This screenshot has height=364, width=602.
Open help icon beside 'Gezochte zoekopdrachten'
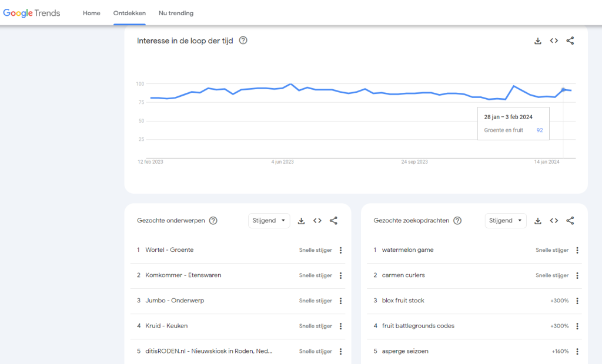tap(457, 221)
